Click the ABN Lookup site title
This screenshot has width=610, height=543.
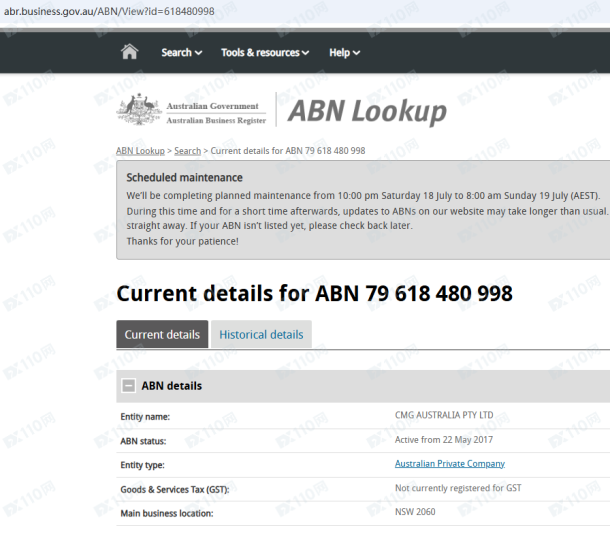(x=367, y=111)
